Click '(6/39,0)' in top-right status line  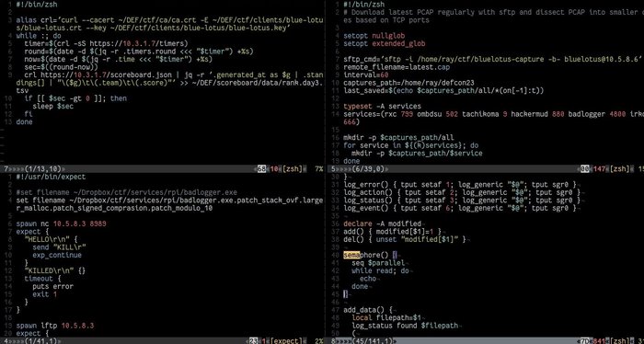point(368,168)
